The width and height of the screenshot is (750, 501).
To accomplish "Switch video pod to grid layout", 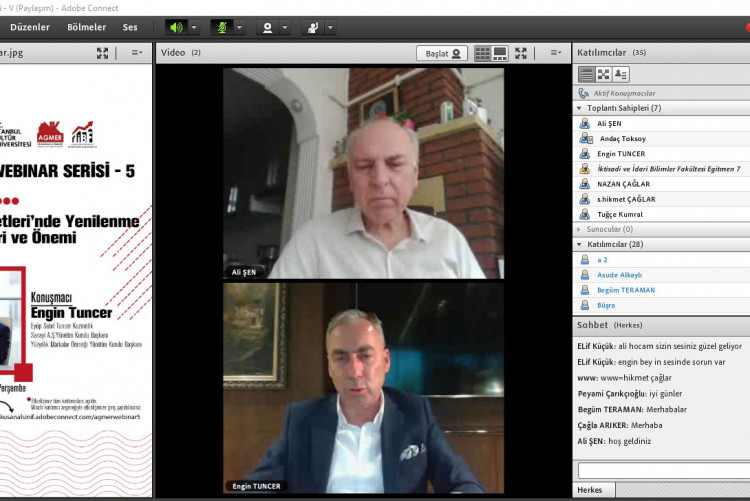I will 483,53.
